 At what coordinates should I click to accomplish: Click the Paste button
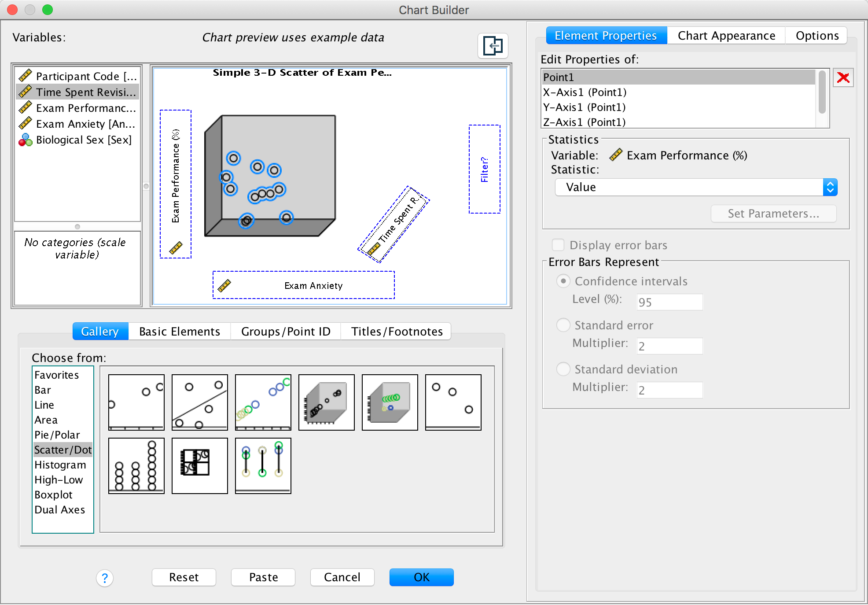[x=263, y=577]
